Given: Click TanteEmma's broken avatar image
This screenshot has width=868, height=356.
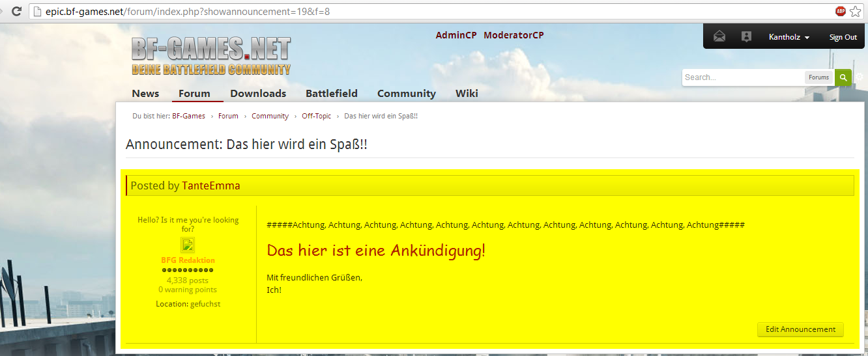Looking at the screenshot, I should click(x=188, y=245).
